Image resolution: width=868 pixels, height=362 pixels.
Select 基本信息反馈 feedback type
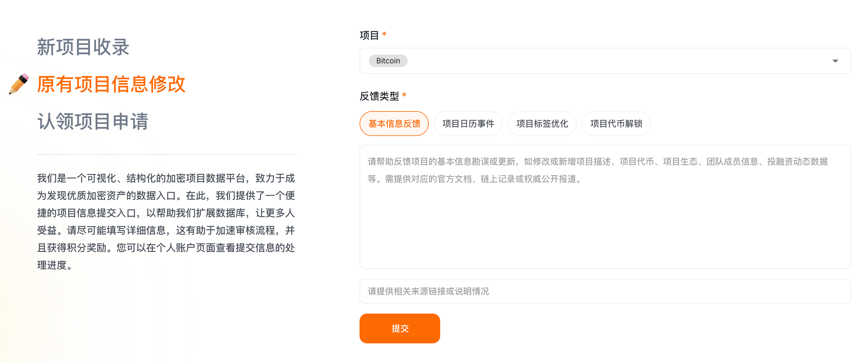point(394,124)
